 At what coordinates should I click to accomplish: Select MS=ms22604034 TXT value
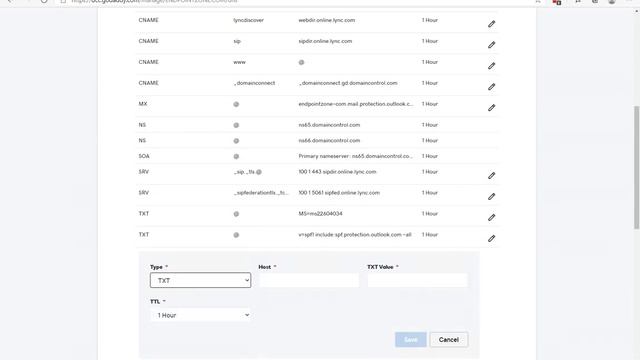(320, 213)
